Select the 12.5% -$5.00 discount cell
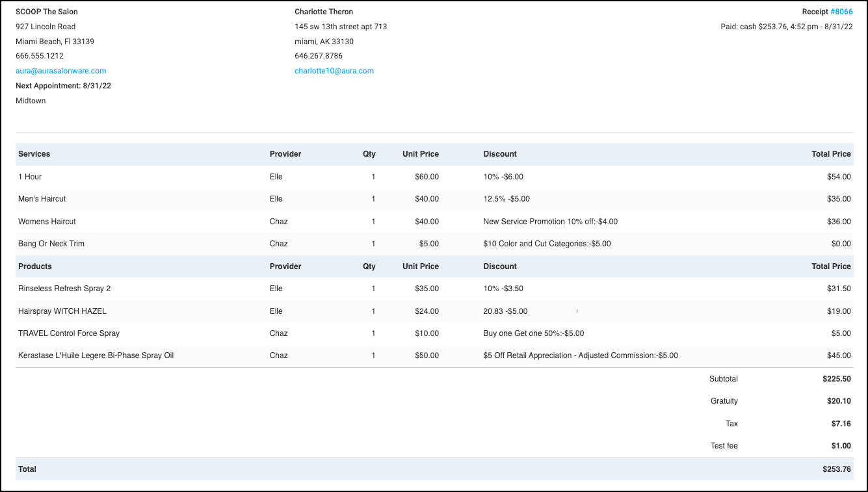The width and height of the screenshot is (868, 492). click(x=506, y=199)
